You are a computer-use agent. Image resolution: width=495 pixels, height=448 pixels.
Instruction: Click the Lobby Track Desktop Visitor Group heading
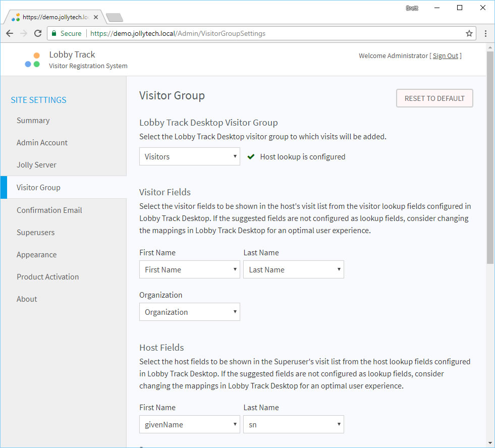(208, 123)
